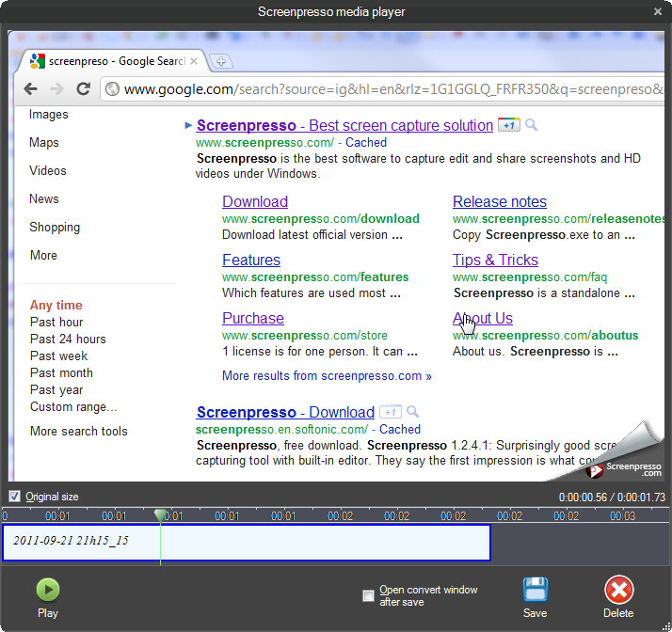Select the 2011-09-21 21h15_15 video clip
The width and height of the screenshot is (672, 632).
pos(246,543)
